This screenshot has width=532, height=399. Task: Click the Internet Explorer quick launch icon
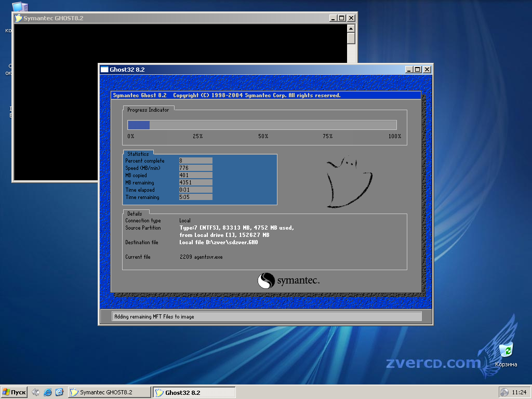(x=47, y=392)
